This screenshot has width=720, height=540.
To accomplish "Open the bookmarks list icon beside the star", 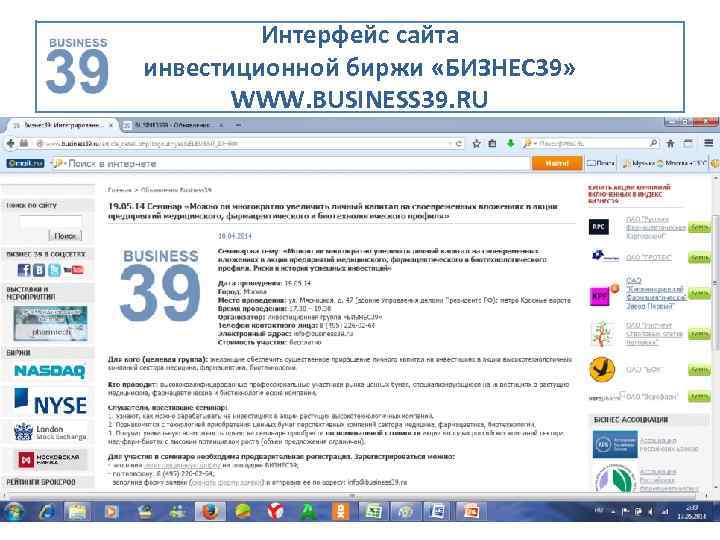I will pyautogui.click(x=492, y=144).
